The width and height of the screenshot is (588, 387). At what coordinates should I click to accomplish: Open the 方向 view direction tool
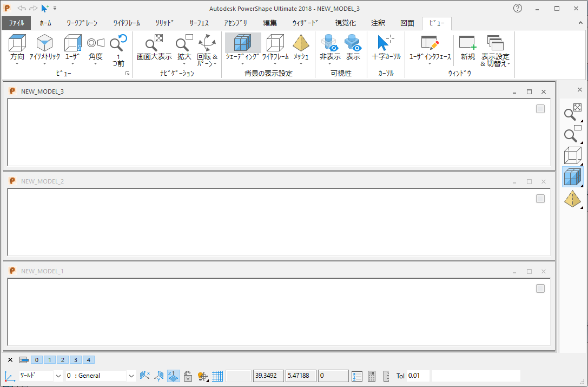17,43
